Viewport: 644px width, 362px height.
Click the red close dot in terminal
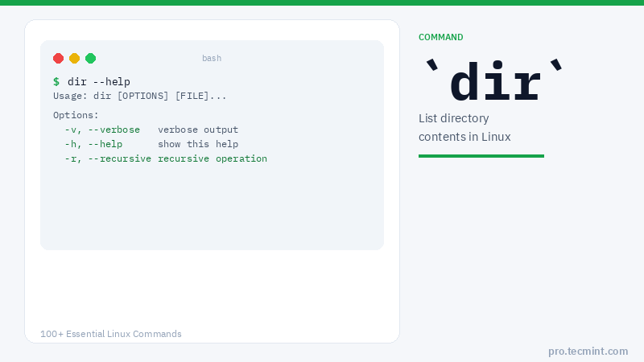(x=59, y=58)
